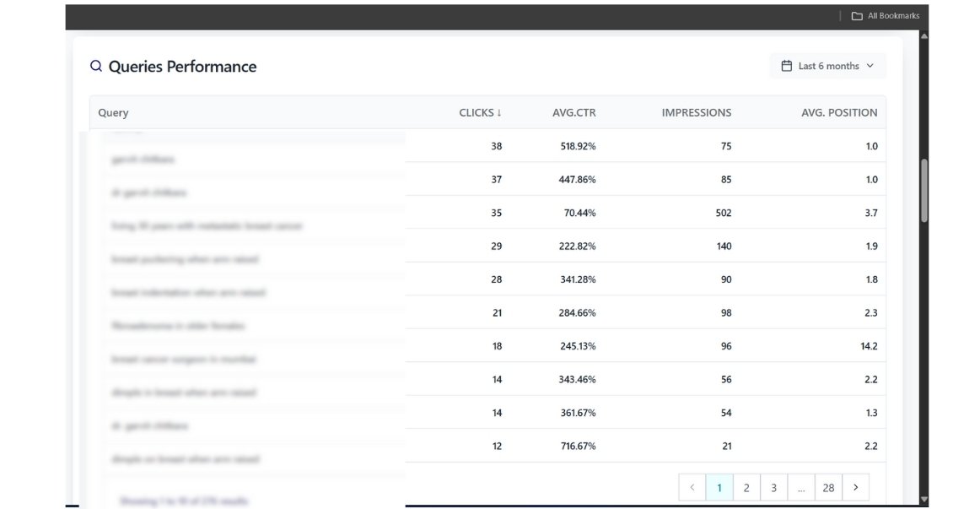Screen dimensions: 980x509
Task: Jump to last page 28
Action: coord(828,487)
